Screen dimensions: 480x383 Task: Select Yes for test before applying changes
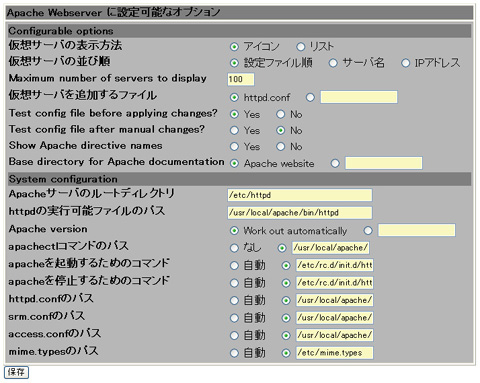coord(234,114)
